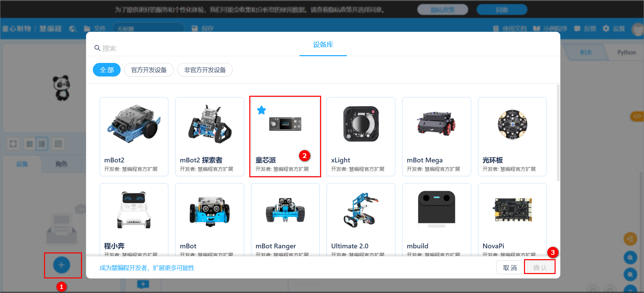Click the device library vertical scrollbar
The height and width of the screenshot is (293, 644).
click(x=558, y=133)
